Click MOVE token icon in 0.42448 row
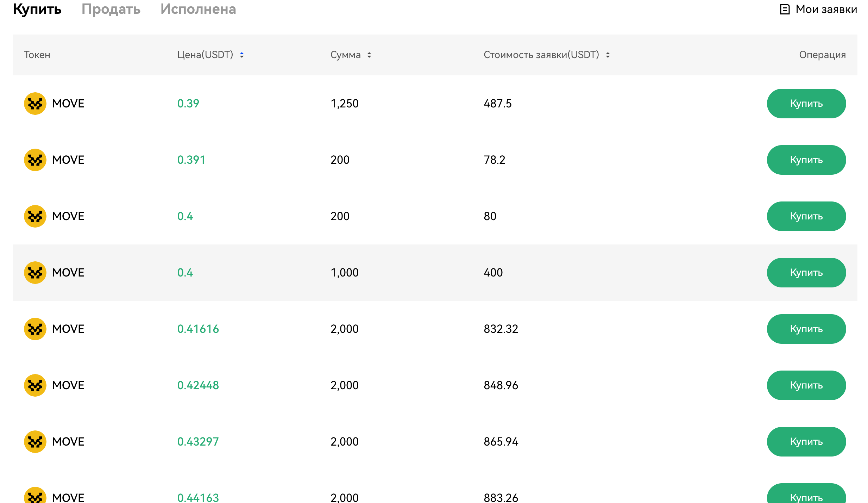The height and width of the screenshot is (503, 868). coord(35,385)
